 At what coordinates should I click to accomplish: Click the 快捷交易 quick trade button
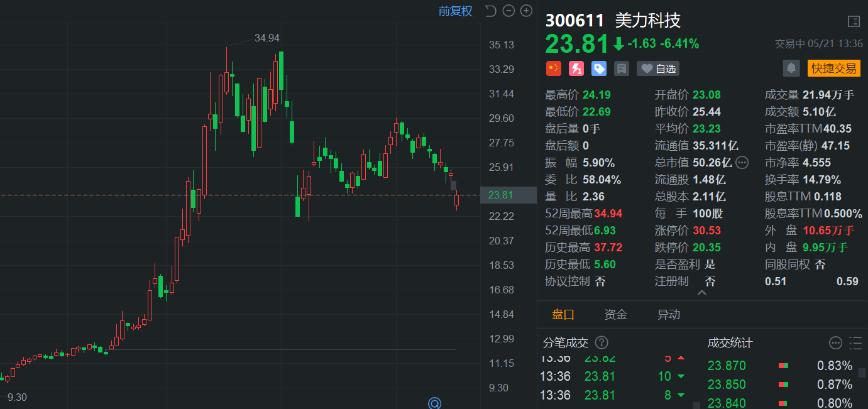833,68
